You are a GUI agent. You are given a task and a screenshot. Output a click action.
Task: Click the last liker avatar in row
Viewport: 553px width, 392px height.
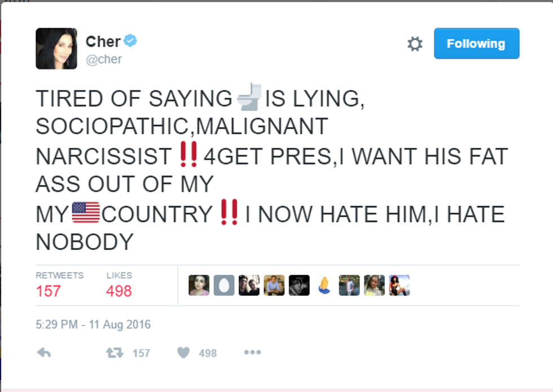click(x=400, y=285)
